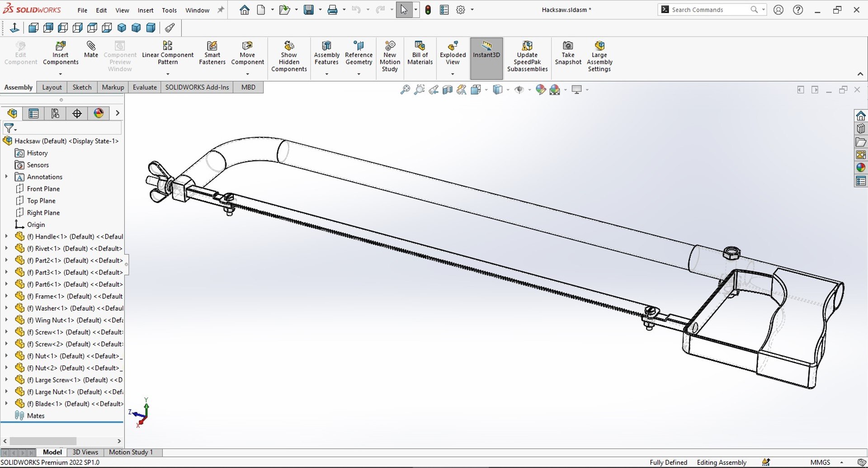
Task: Open the Appearances task pane icon
Action: [860, 167]
